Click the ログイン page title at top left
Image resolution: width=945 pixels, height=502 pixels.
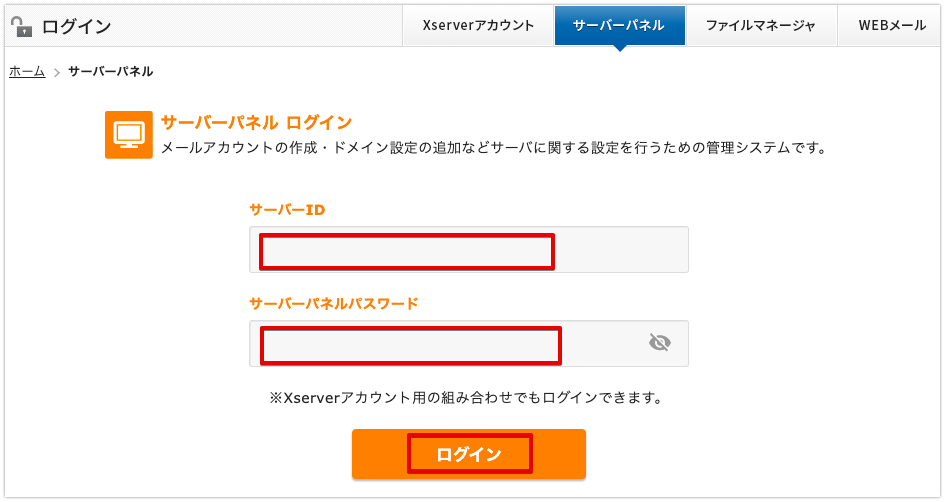coord(77,27)
